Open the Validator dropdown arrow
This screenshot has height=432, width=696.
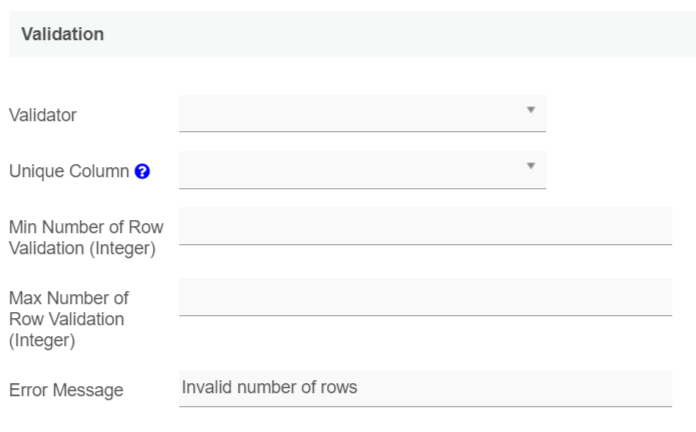[531, 110]
